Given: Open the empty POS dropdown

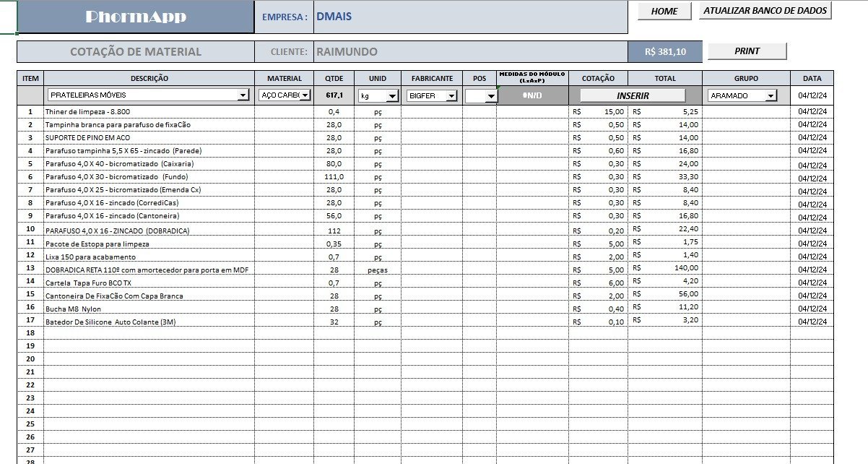Looking at the screenshot, I should tap(491, 95).
